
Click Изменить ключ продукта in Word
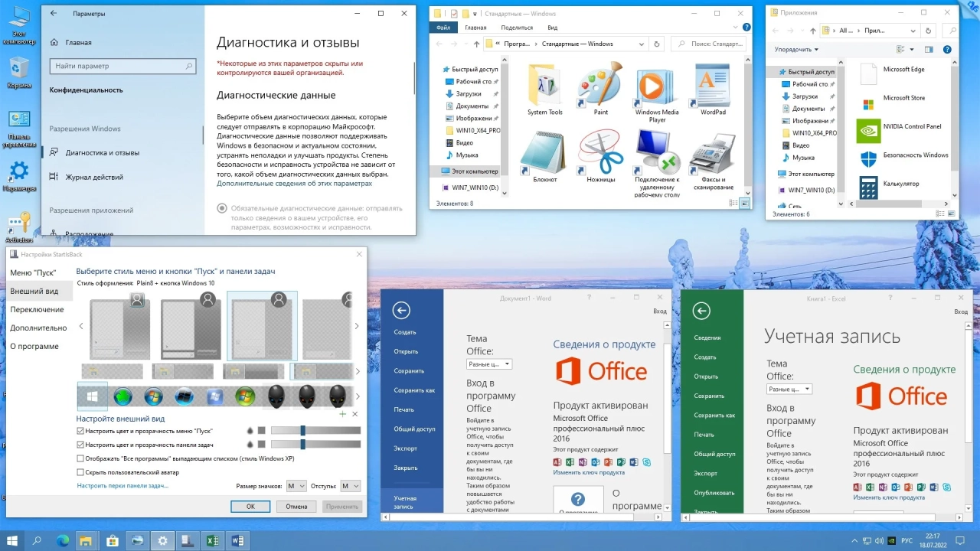tap(589, 472)
